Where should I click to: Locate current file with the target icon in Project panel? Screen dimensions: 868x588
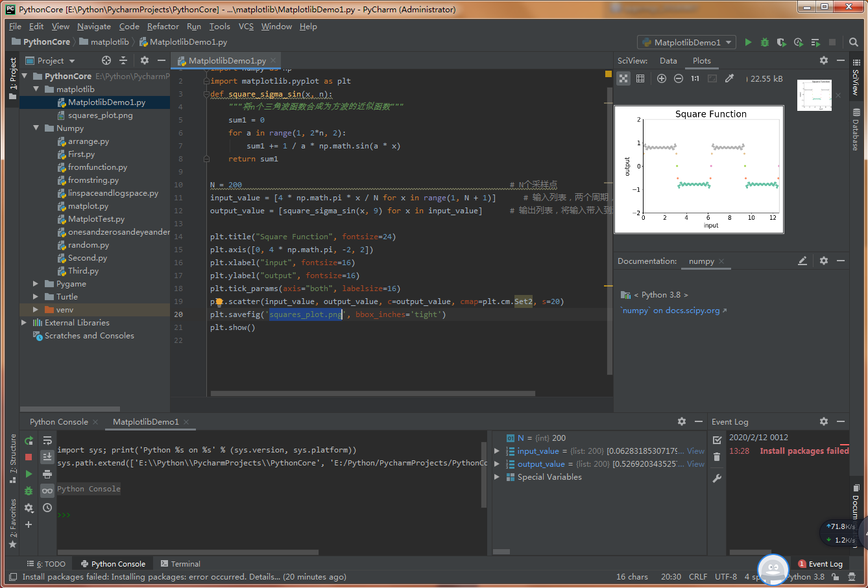coord(106,60)
